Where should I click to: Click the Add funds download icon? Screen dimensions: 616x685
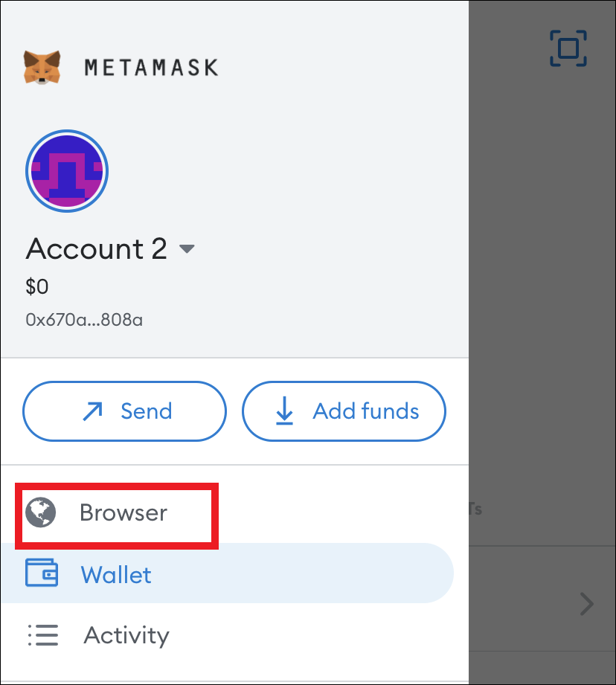point(284,411)
